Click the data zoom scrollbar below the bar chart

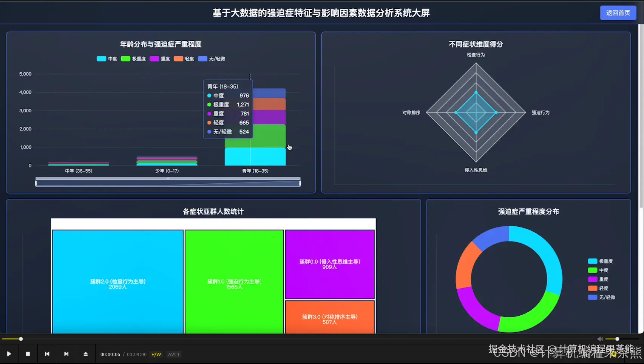[x=167, y=182]
